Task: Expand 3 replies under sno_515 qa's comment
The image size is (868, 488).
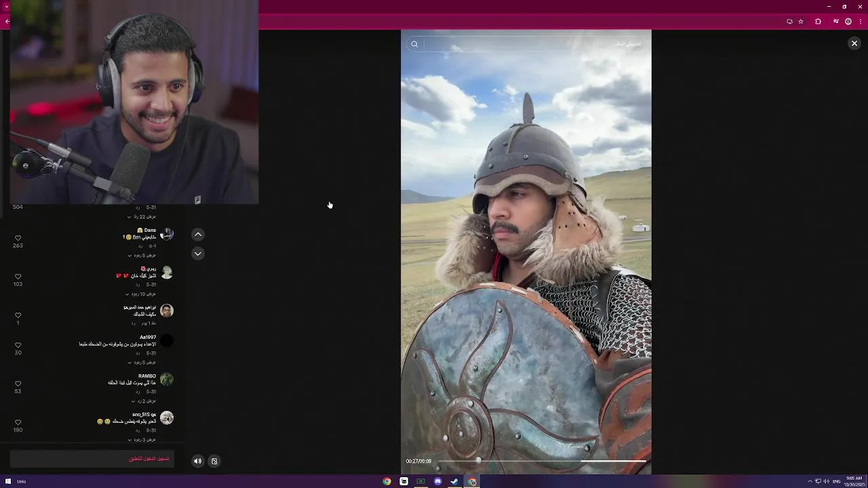Action: point(142,440)
